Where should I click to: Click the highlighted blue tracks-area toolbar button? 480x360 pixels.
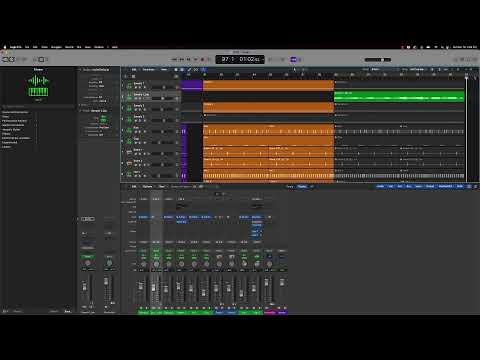click(203, 70)
